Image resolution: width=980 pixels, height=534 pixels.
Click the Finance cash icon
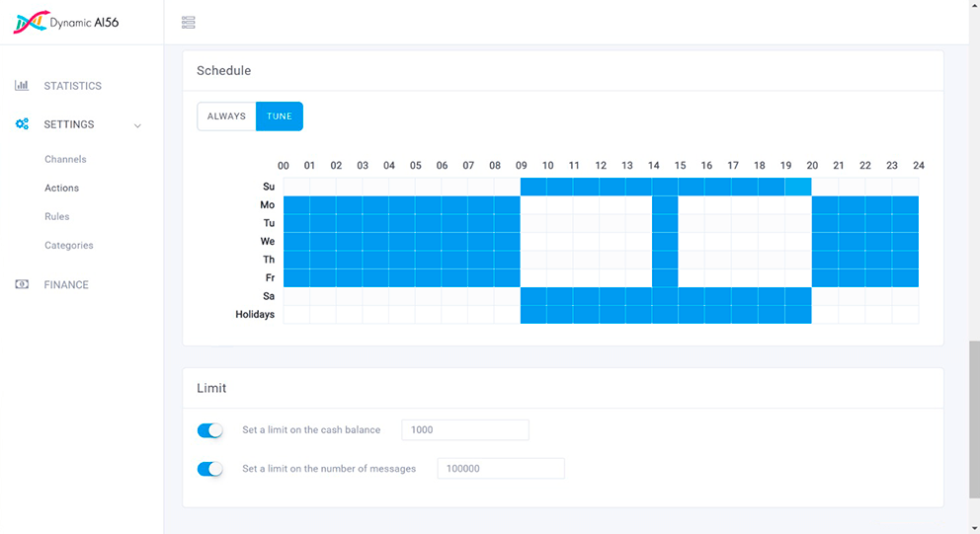pos(22,284)
